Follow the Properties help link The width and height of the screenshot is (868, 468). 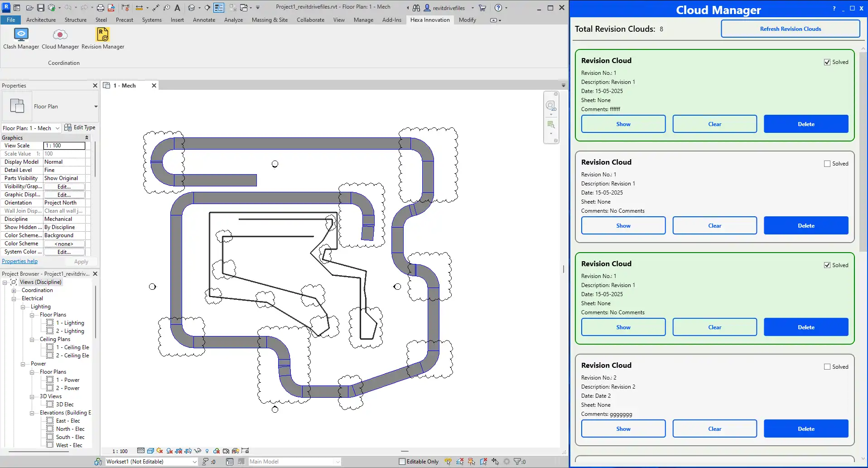point(20,261)
